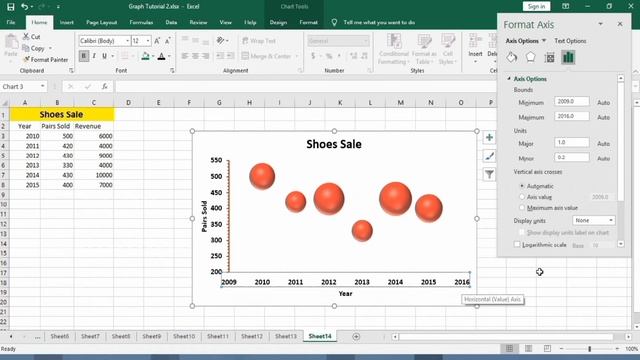Screen dimensions: 640x360
Task: Click the Fill Color bucket icon
Action: pyautogui.click(x=145, y=56)
